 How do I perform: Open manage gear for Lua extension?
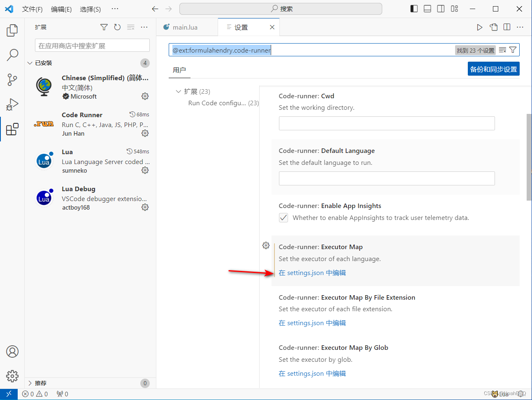(145, 170)
